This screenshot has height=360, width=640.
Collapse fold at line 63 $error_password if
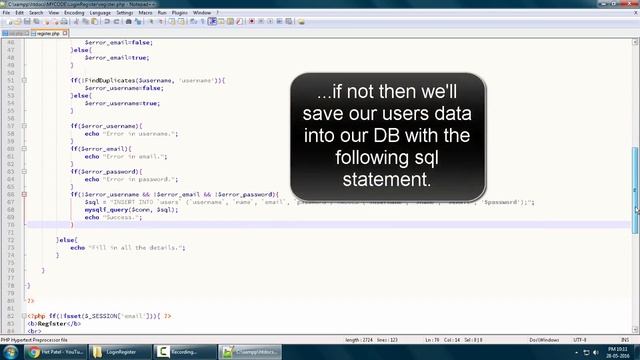pyautogui.click(x=24, y=172)
